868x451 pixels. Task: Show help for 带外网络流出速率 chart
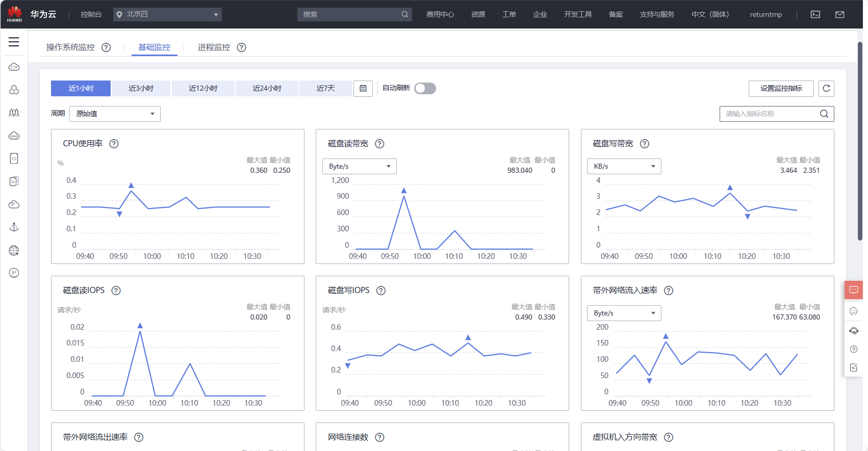(139, 437)
